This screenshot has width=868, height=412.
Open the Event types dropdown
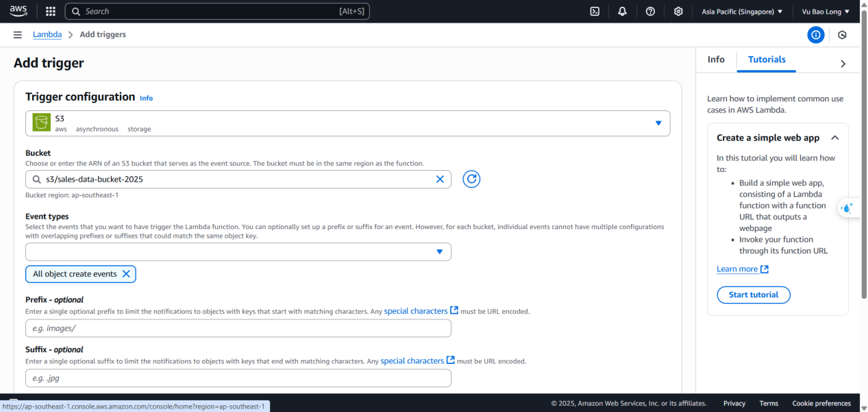coord(238,252)
